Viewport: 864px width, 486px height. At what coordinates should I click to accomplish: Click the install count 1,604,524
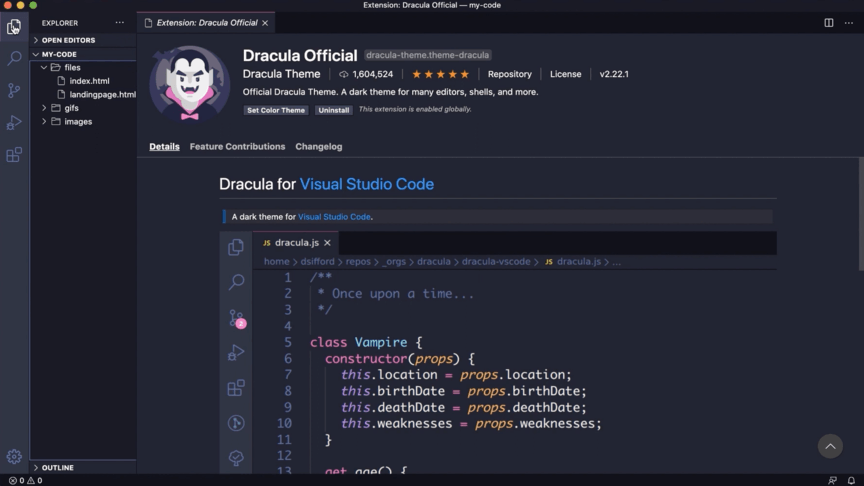coord(366,74)
